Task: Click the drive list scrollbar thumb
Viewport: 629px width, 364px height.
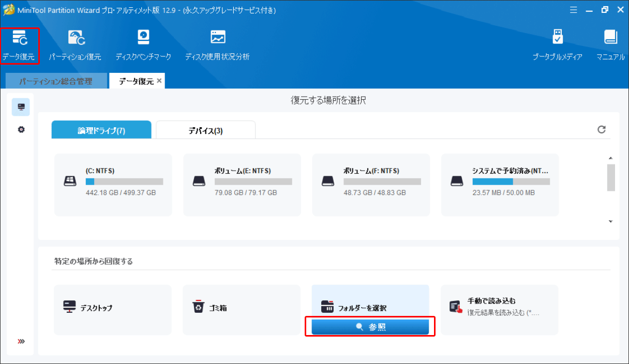Action: coord(611,177)
